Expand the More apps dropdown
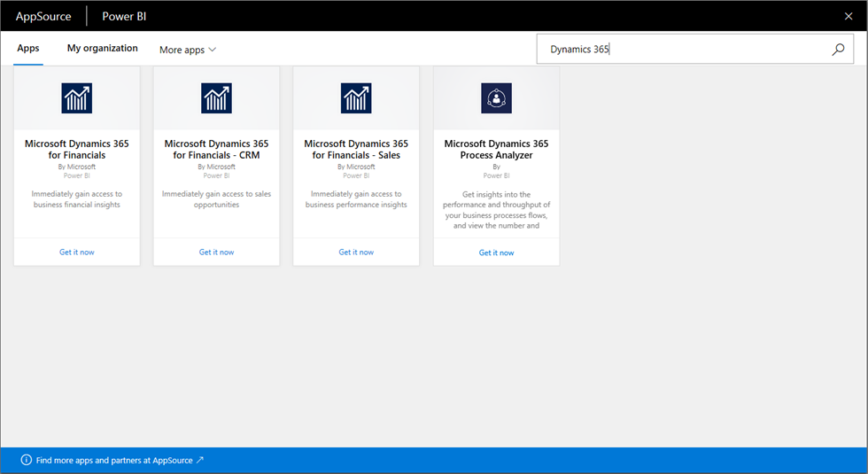Screen dimensions: 868x474 188,50
